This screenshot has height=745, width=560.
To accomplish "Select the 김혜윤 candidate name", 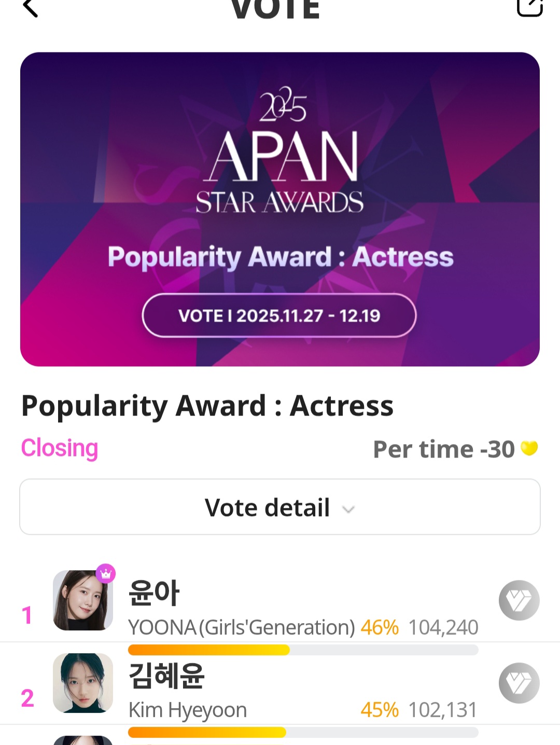I will tap(166, 675).
